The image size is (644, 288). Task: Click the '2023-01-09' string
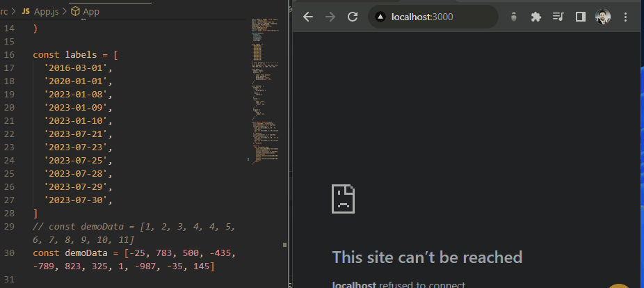76,108
